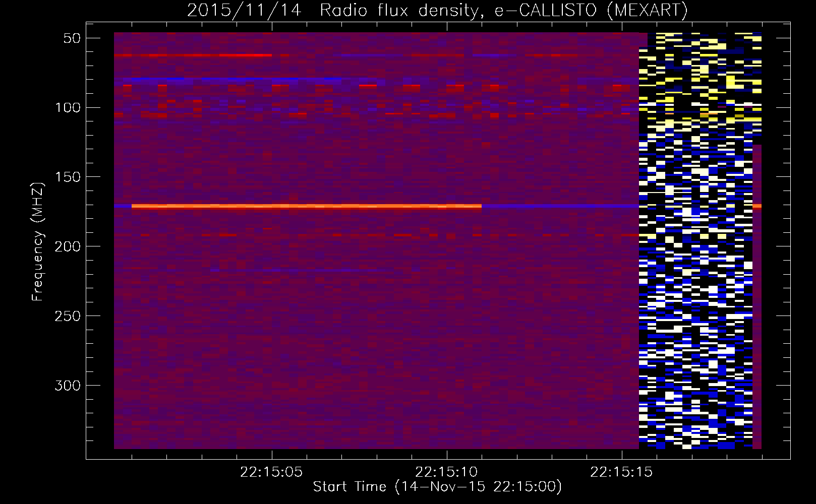
Task: Click the "Start Time (14-Nov-15 22:15:00)" label
Action: 437,487
